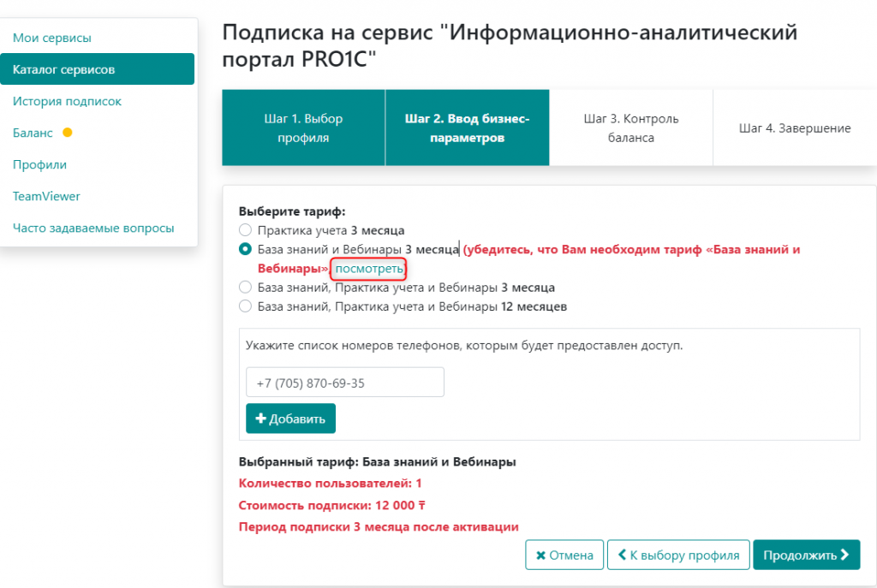The image size is (877, 588).
Task: Click left chevron on К выбору профиля
Action: (x=622, y=555)
